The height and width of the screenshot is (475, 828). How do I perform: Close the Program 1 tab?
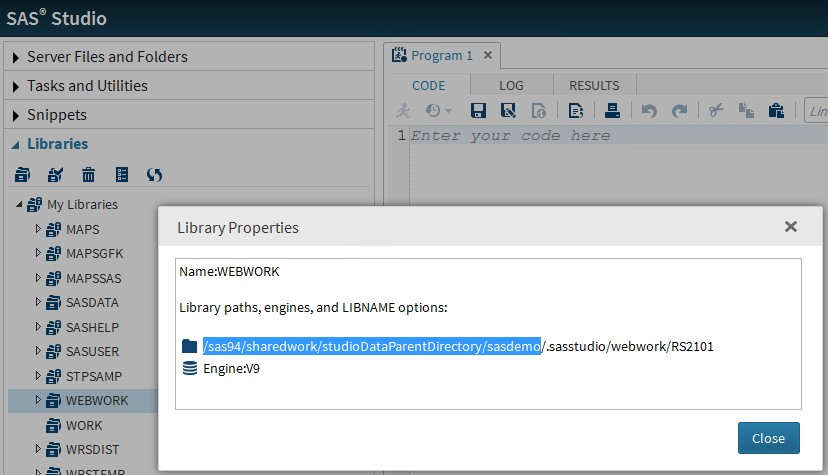pyautogui.click(x=488, y=56)
